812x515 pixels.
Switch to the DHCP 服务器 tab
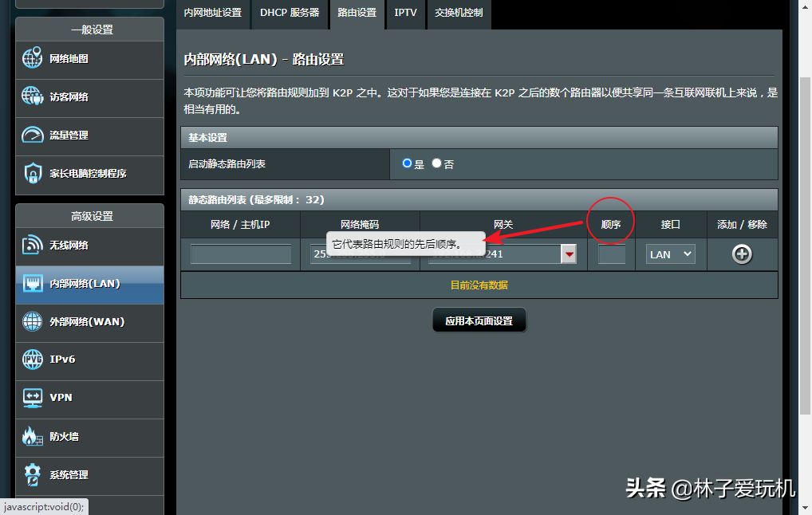click(x=290, y=13)
